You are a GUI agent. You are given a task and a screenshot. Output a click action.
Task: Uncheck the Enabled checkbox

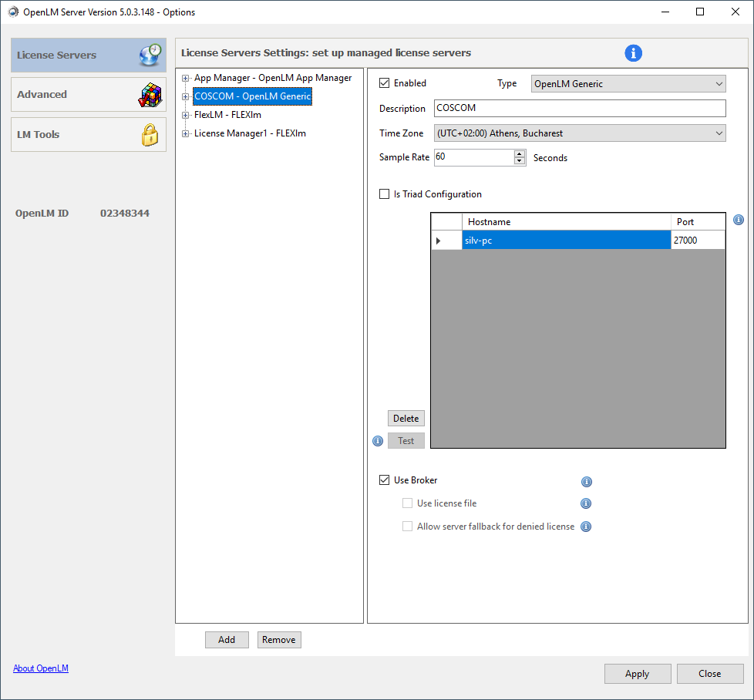pyautogui.click(x=385, y=83)
